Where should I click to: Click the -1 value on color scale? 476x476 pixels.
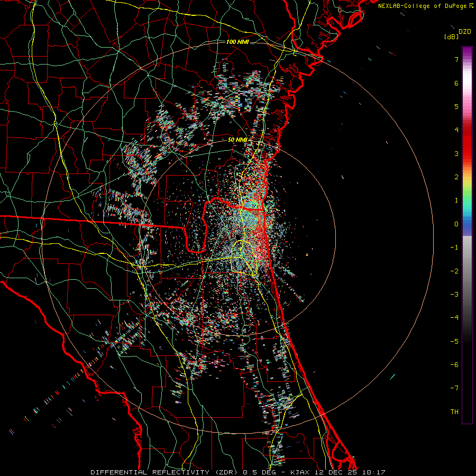point(454,248)
